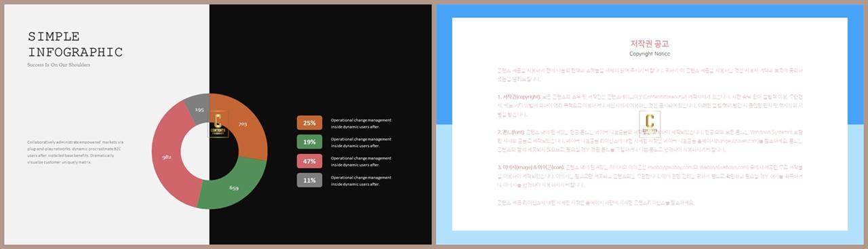Click the orange 25% badge
868x249 pixels.
point(309,123)
